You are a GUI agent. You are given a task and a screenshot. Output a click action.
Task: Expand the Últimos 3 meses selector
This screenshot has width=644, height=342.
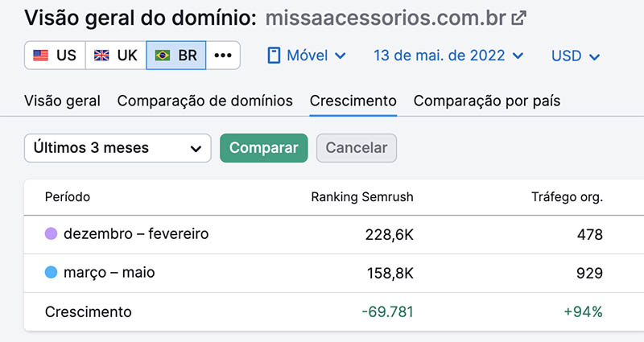[118, 148]
